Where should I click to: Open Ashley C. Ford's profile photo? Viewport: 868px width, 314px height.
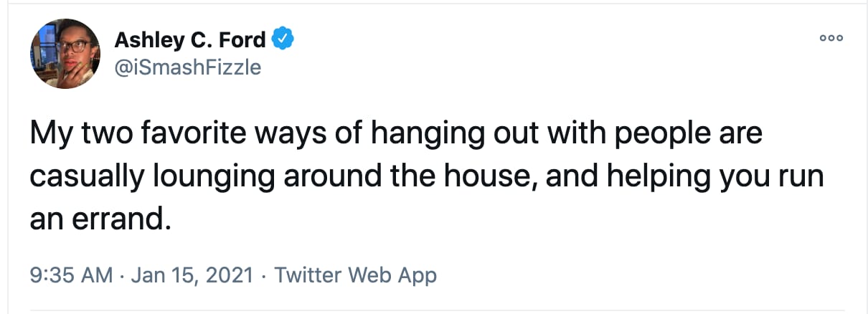pos(65,54)
